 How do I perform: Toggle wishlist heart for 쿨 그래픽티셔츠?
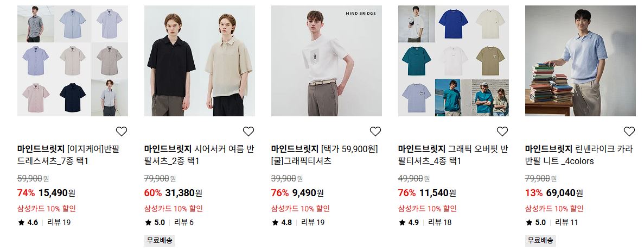(375, 132)
